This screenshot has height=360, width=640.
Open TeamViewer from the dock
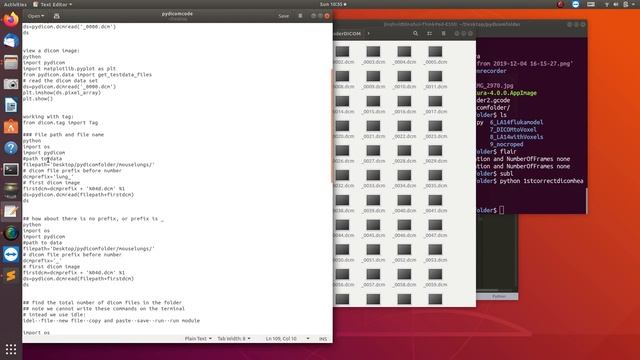(11, 254)
